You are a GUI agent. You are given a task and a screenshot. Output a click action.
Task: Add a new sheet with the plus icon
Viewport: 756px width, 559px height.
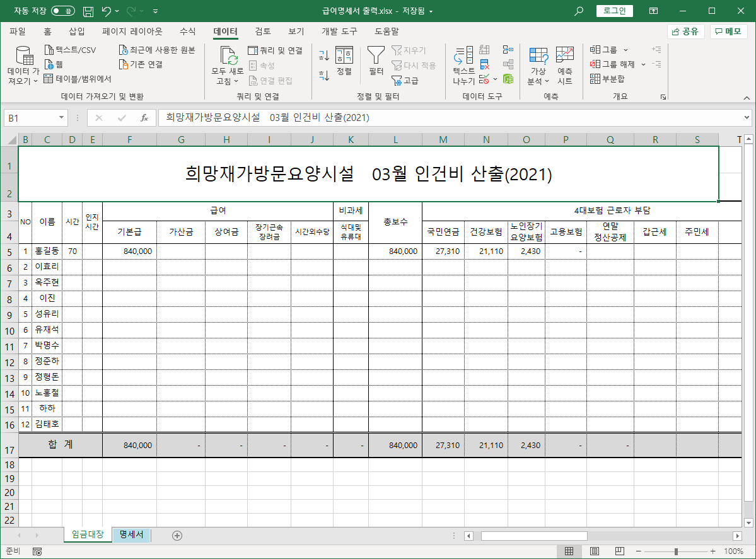(x=177, y=536)
